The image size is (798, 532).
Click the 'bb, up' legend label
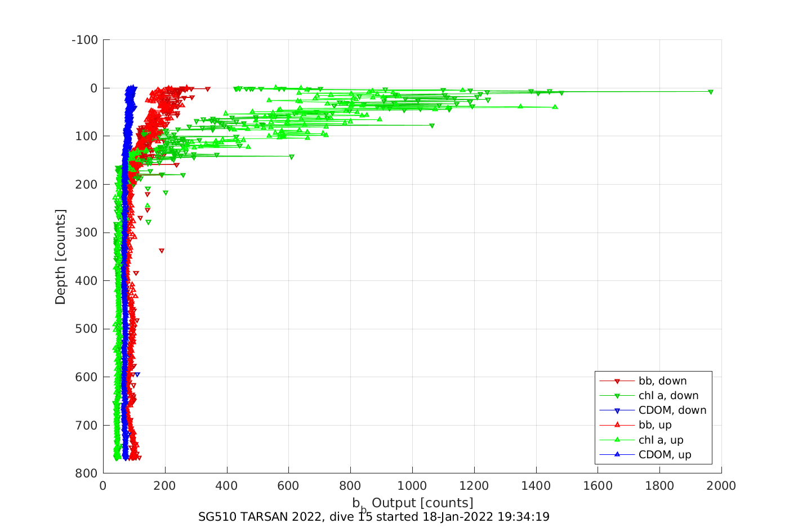[655, 425]
